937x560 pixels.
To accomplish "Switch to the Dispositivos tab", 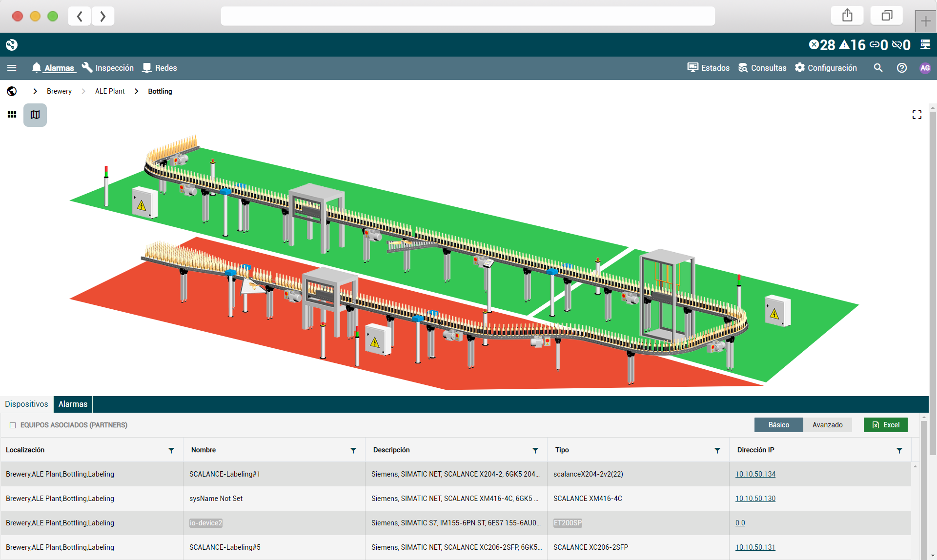I will (26, 404).
